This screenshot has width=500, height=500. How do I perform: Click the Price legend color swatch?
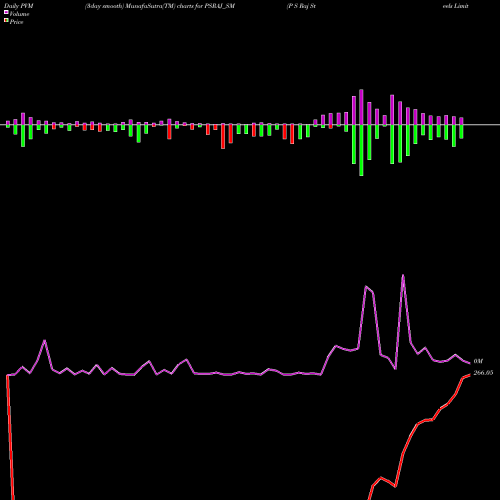(6, 21)
